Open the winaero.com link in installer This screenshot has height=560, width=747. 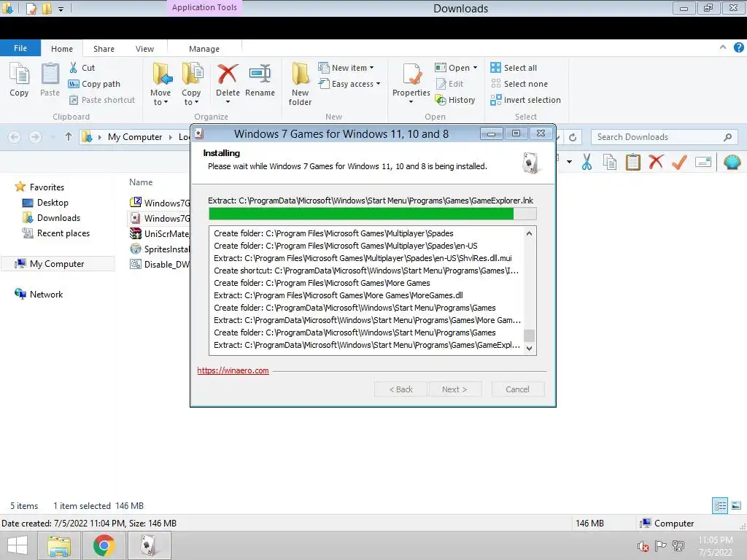[233, 370]
